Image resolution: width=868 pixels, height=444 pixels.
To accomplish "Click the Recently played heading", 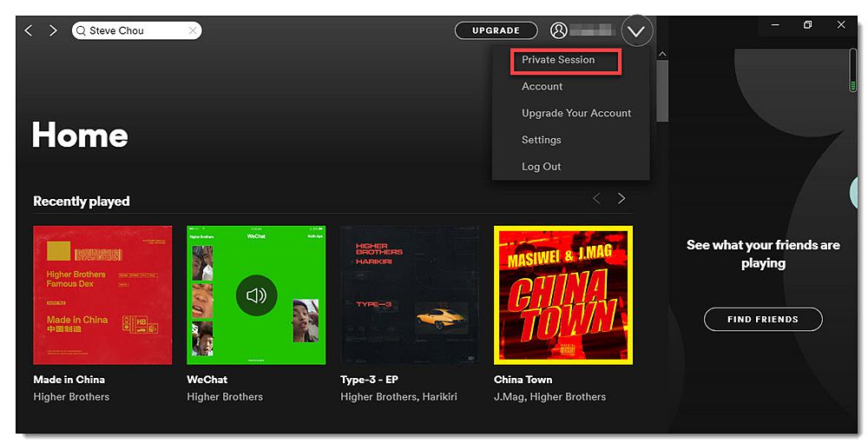I will (82, 202).
